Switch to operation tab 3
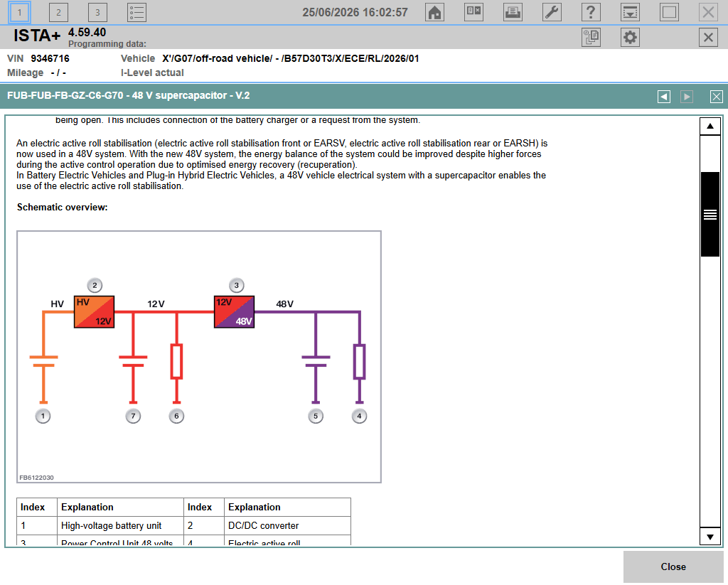Screen dimensions: 728x585 (x=97, y=13)
